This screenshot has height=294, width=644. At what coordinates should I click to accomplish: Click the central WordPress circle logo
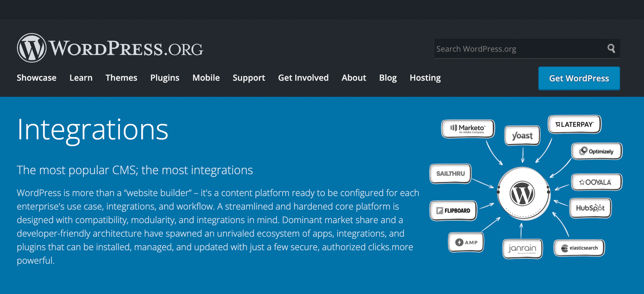tap(523, 193)
